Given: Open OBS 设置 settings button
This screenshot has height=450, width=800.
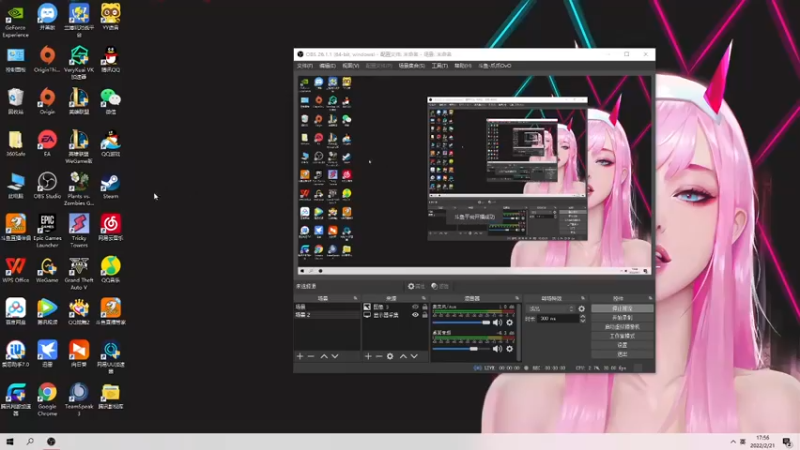Looking at the screenshot, I should pos(622,345).
